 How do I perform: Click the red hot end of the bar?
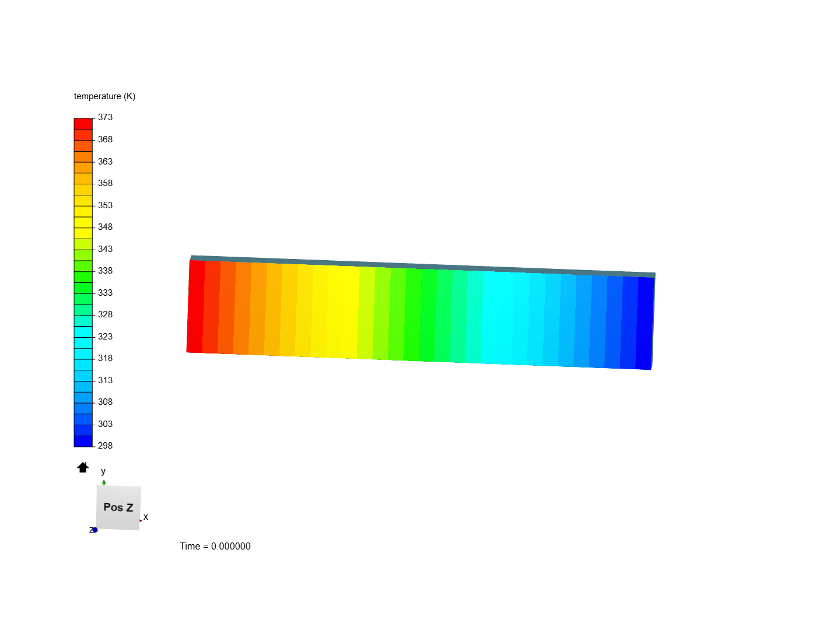[x=195, y=306]
